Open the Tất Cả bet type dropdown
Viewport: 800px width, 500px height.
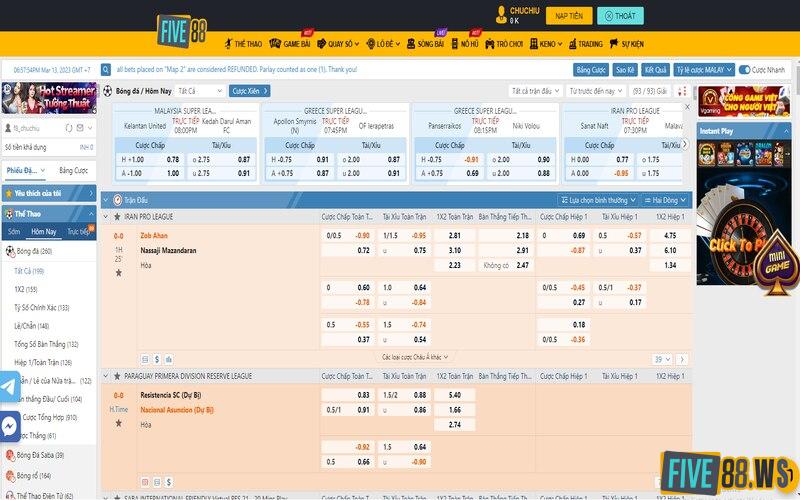[x=200, y=91]
